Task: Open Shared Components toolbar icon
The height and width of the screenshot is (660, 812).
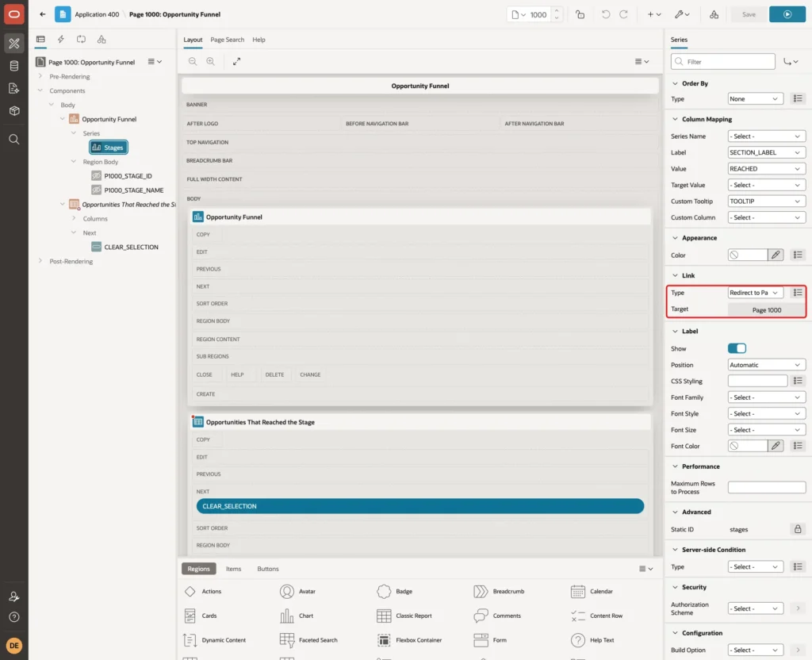Action: tap(714, 14)
